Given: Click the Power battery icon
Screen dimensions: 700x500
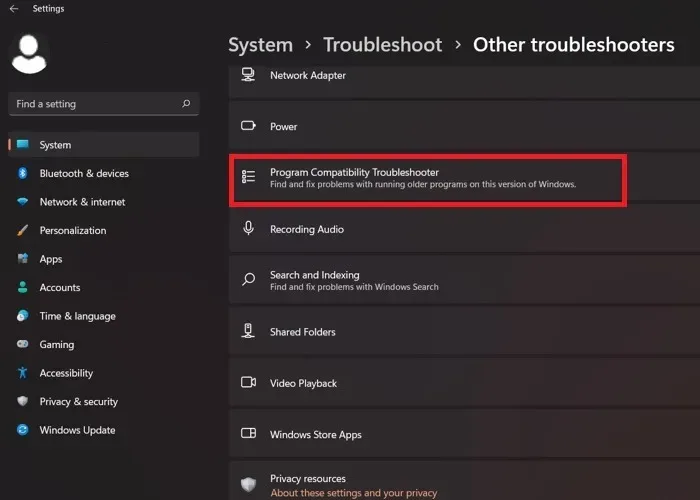Looking at the screenshot, I should point(248,126).
